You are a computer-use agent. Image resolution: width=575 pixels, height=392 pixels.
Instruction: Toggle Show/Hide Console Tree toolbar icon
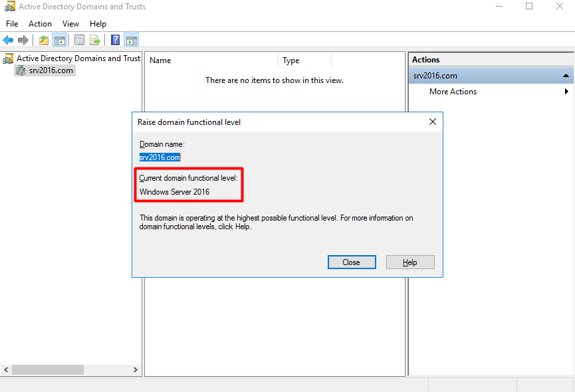pyautogui.click(x=59, y=41)
